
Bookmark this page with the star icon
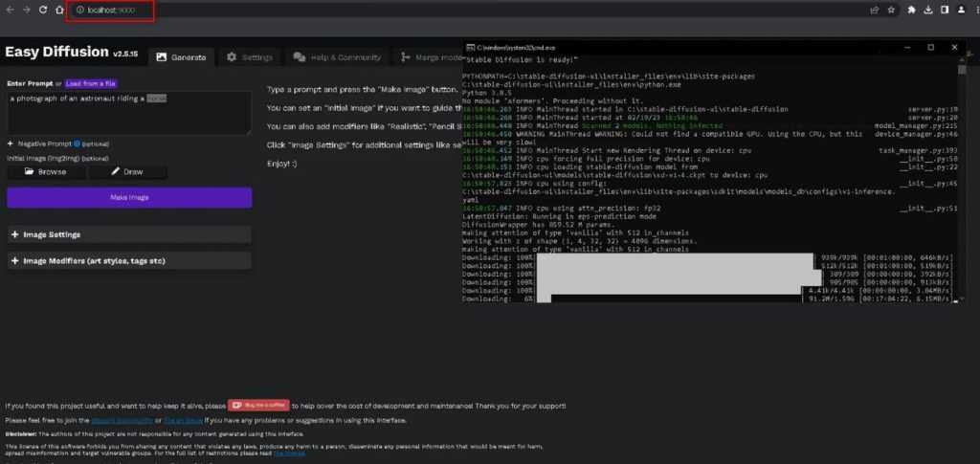pos(892,10)
